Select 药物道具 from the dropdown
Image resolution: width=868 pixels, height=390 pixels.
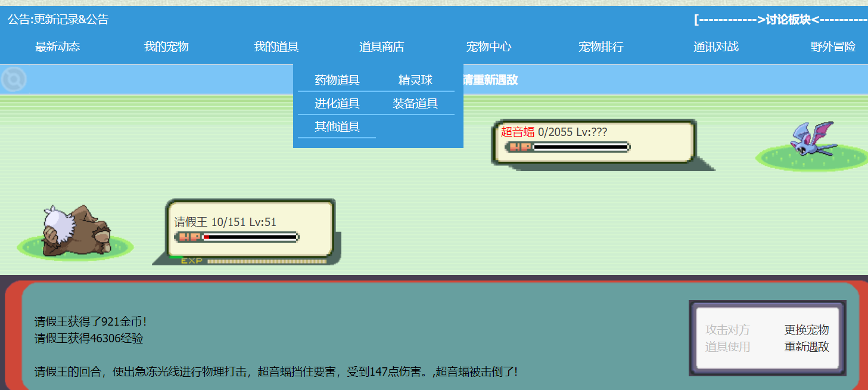coord(337,80)
